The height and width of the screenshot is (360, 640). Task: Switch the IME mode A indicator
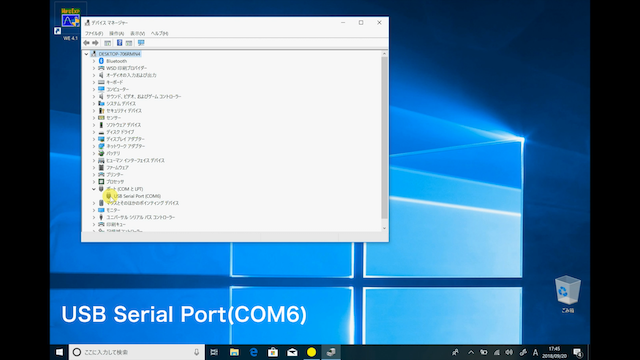pos(535,352)
